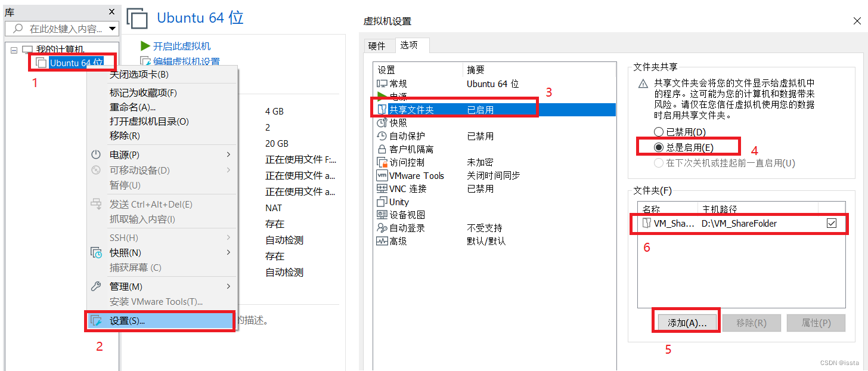Choose 关闭选项卡(B) from context menu
The image size is (868, 371).
tap(139, 75)
